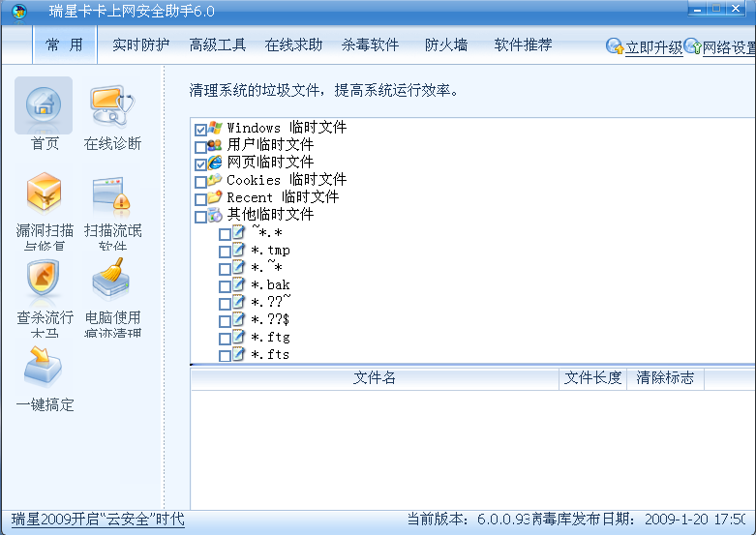
Task: Open 漏洞扫描与修复 vulnerability scan
Action: pos(44,193)
